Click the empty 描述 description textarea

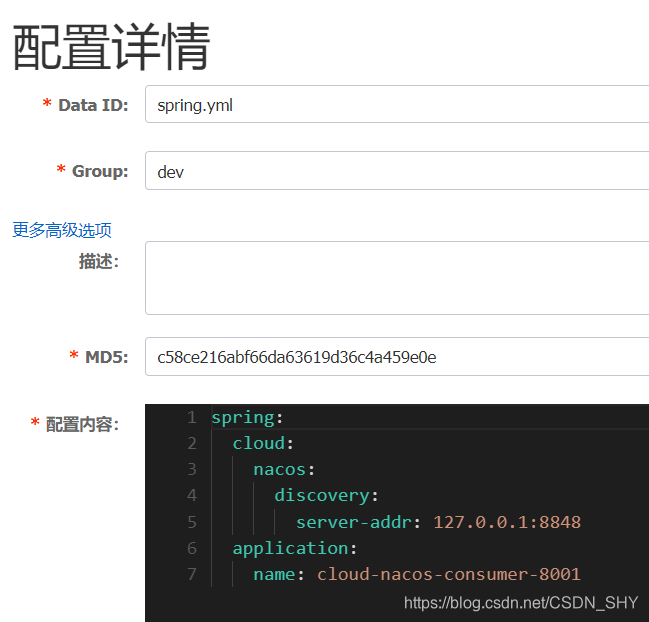tap(397, 278)
